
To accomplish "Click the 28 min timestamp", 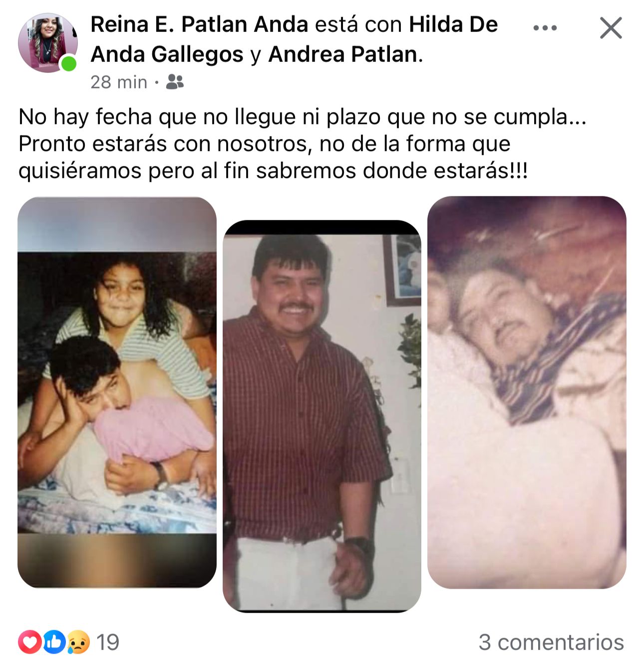I will point(119,82).
